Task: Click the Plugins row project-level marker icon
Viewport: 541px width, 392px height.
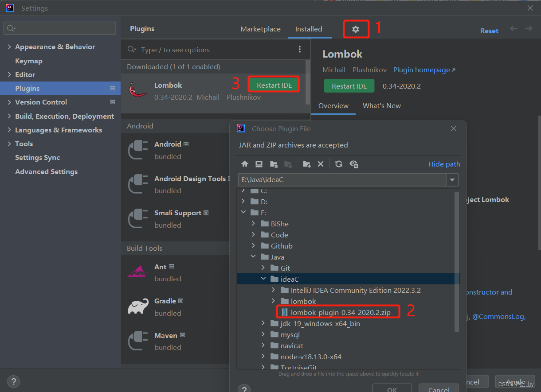Action: point(113,88)
